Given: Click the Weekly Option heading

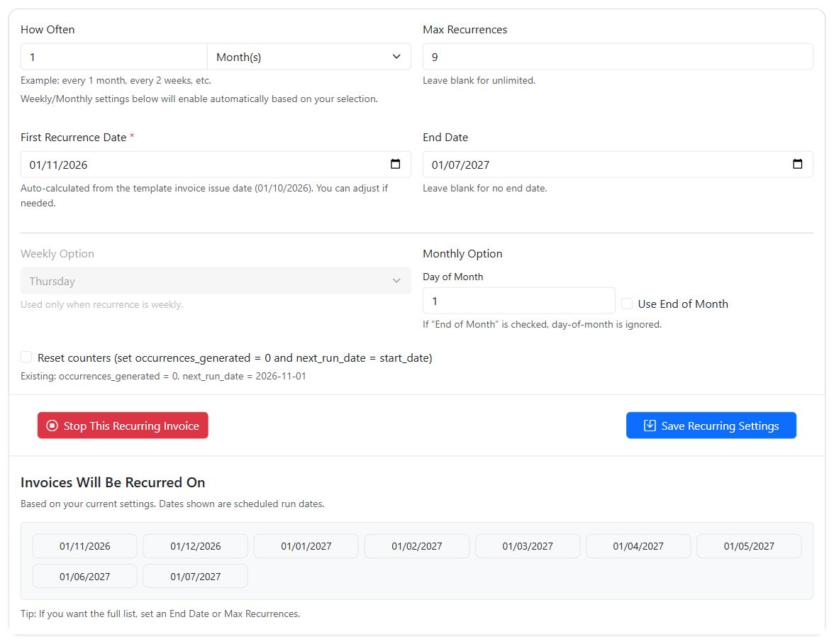Looking at the screenshot, I should click(57, 254).
